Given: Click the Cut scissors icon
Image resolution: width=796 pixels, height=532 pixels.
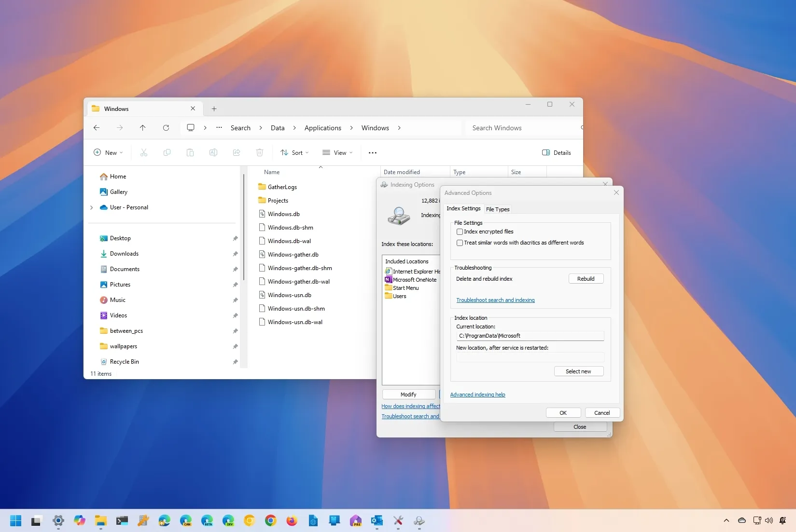Looking at the screenshot, I should pyautogui.click(x=144, y=152).
